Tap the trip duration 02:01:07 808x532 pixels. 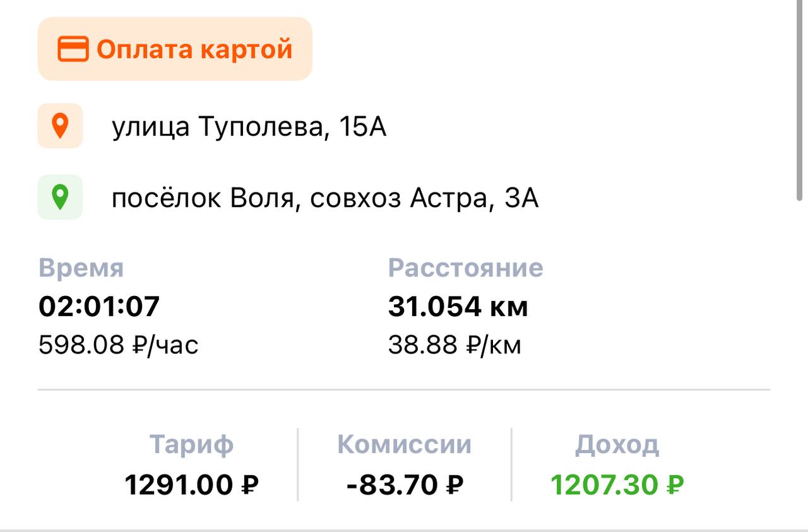coord(99,307)
